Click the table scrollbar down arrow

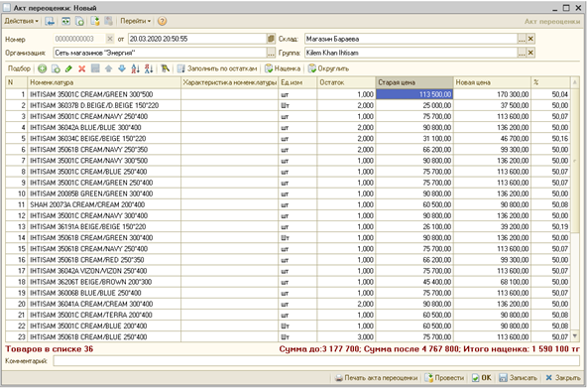pos(574,336)
